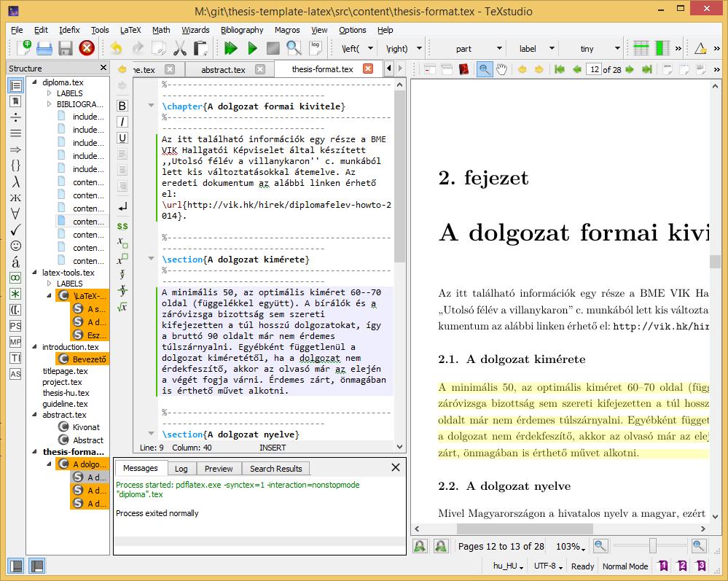Open the tiny font size dropdown
This screenshot has height=581, width=728.
617,48
